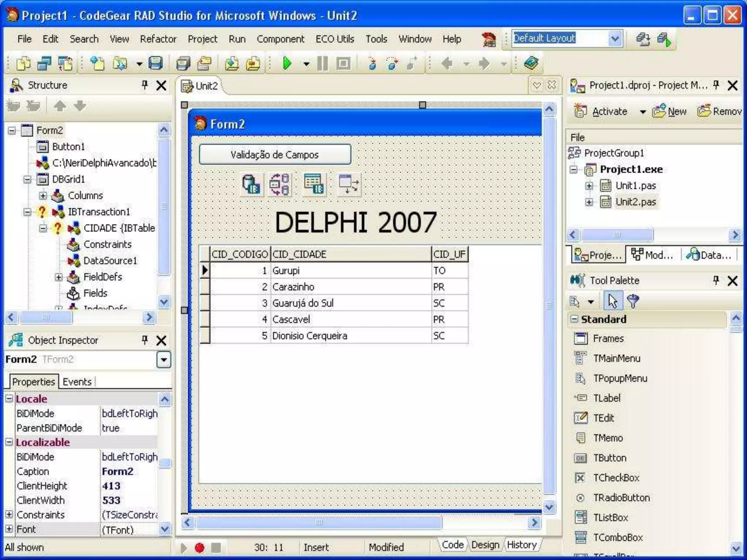Open the Refactor menu
Image resolution: width=747 pixels, height=560 pixels.
click(x=158, y=39)
